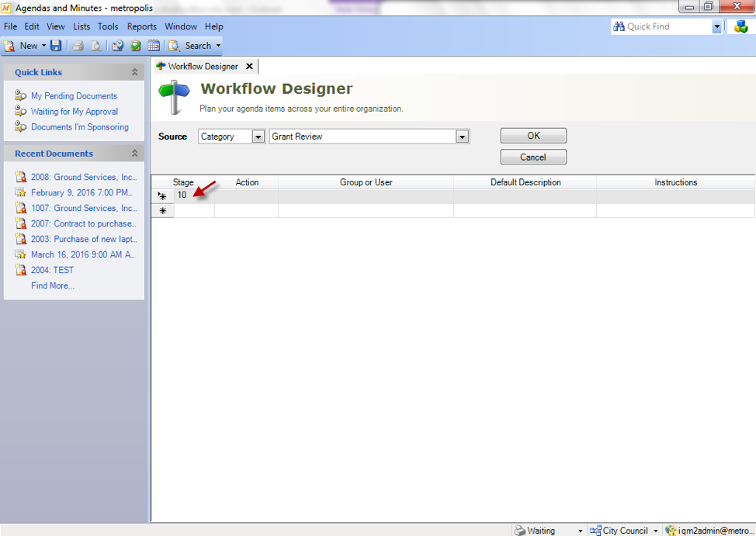Viewport: 756px width, 536px height.
Task: Expand the Quick Find dropdown arrow
Action: (x=716, y=27)
